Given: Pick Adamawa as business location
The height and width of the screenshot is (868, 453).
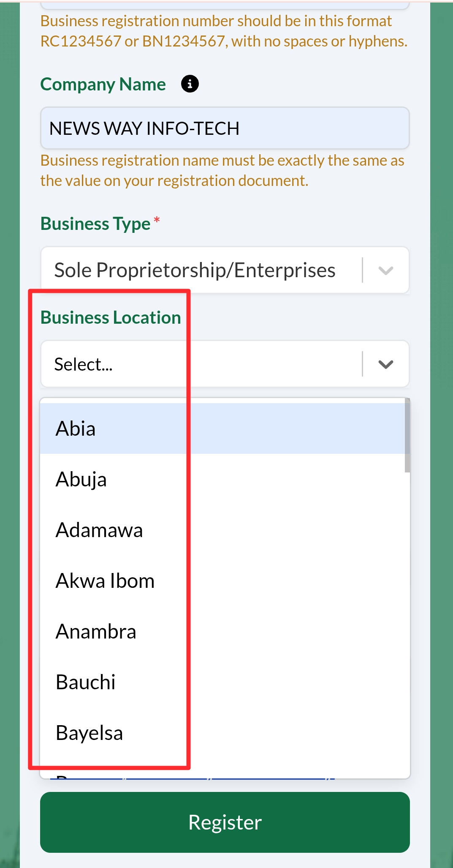Looking at the screenshot, I should (99, 530).
